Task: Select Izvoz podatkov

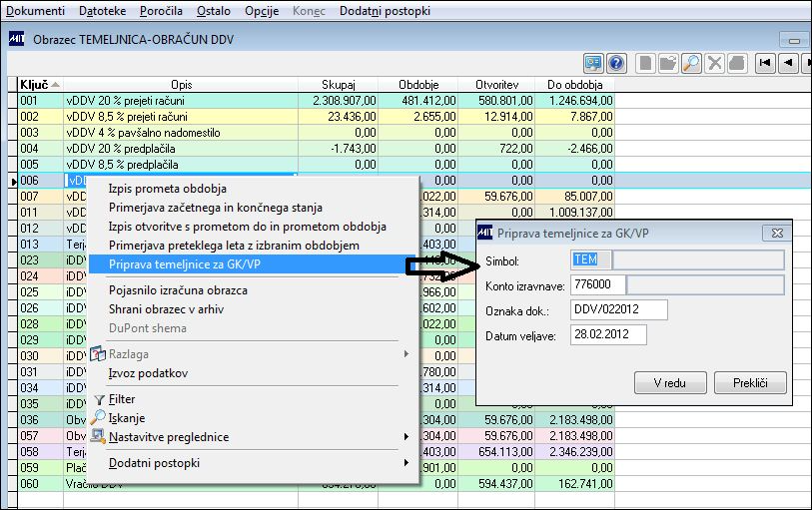Action: [x=148, y=373]
